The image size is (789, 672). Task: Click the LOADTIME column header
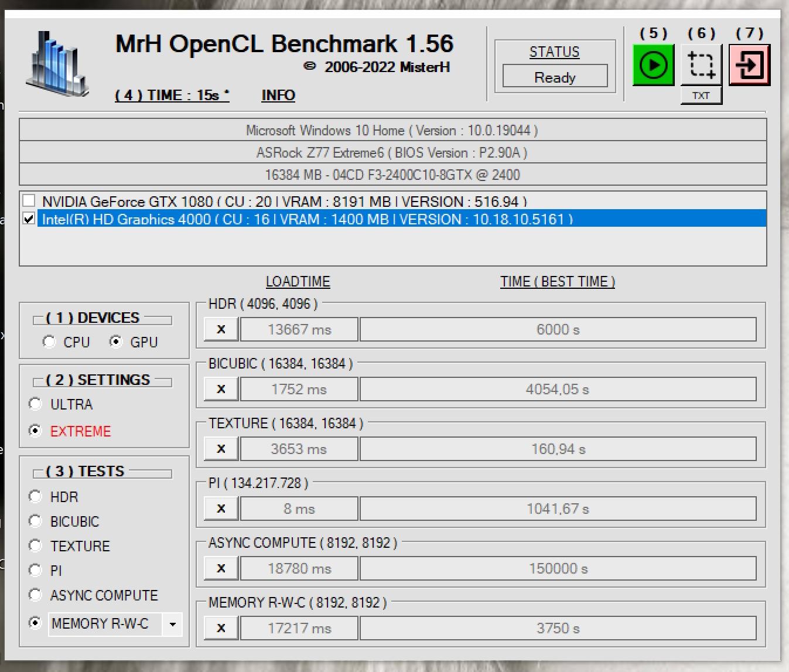298,281
